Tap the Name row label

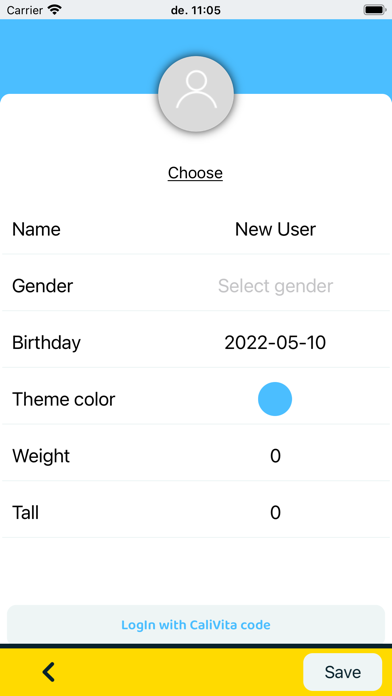pos(36,229)
